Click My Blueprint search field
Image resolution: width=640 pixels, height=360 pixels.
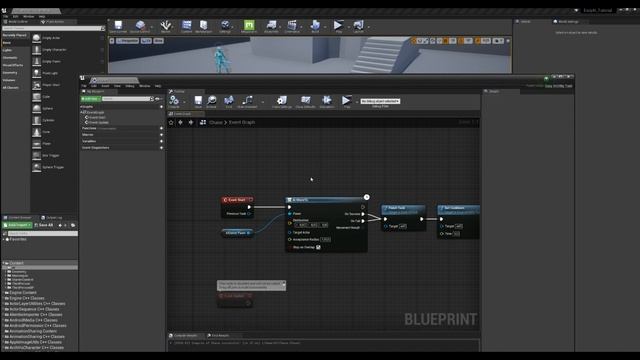pyautogui.click(x=127, y=99)
